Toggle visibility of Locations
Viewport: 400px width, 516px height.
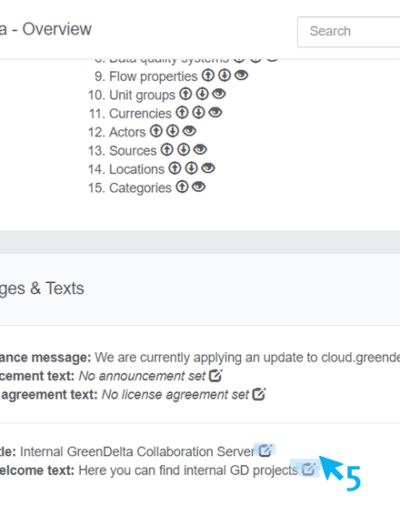click(x=208, y=168)
